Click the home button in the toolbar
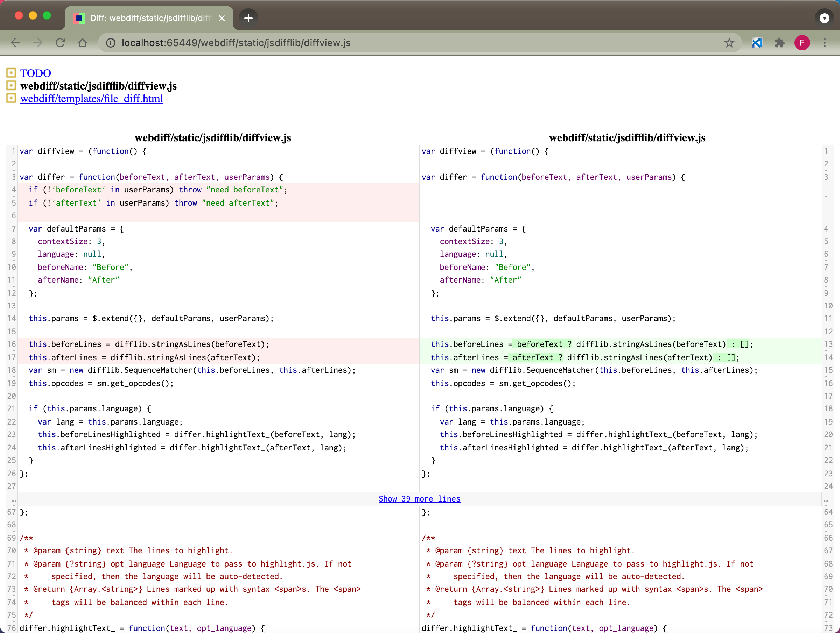Image resolution: width=840 pixels, height=633 pixels. [83, 43]
